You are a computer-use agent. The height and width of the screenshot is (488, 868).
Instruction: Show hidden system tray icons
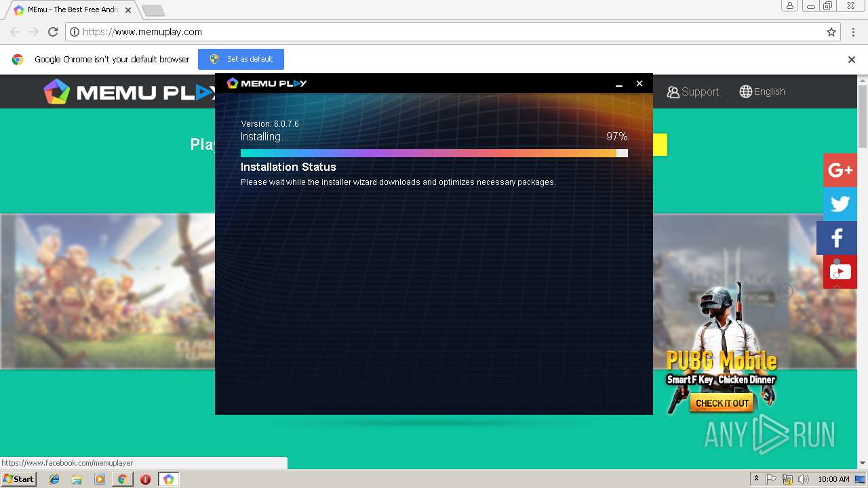[x=756, y=479]
